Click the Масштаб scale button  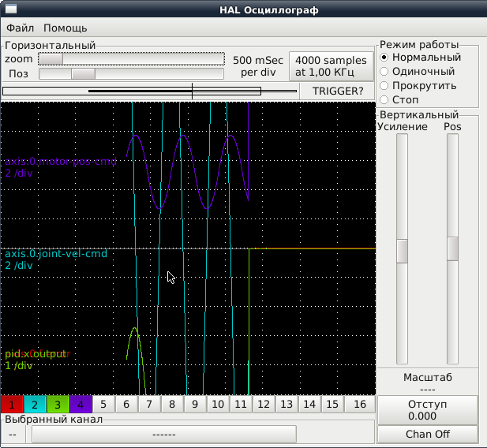coord(428,383)
